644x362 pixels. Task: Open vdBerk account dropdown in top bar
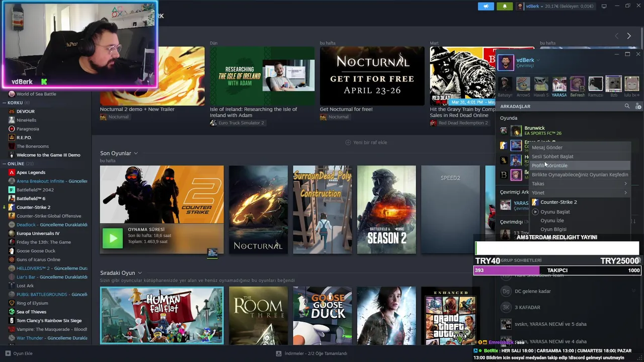(x=542, y=6)
